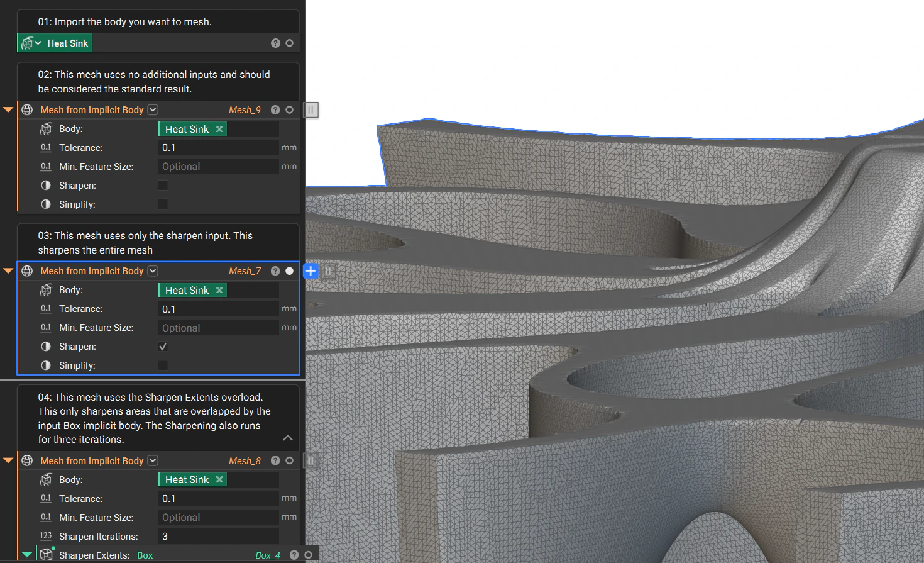
Task: Uncheck the Sharpen checkbox in the Mesh_7 block
Action: pos(163,346)
